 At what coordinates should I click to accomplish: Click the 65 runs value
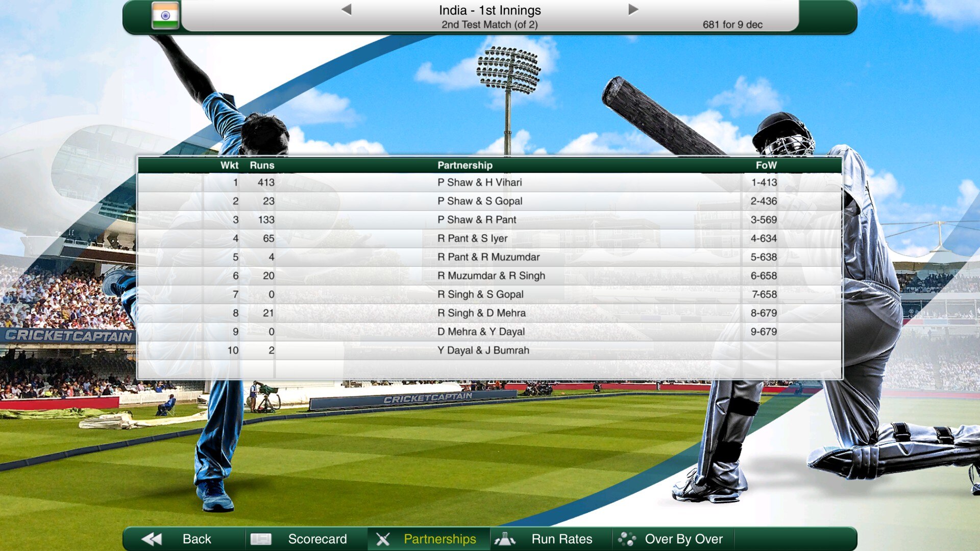268,238
